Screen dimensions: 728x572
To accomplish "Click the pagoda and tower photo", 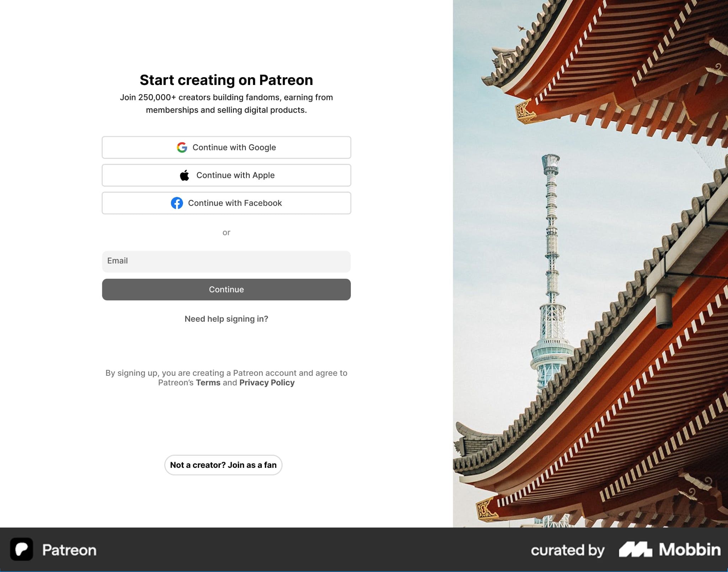I will [x=590, y=263].
